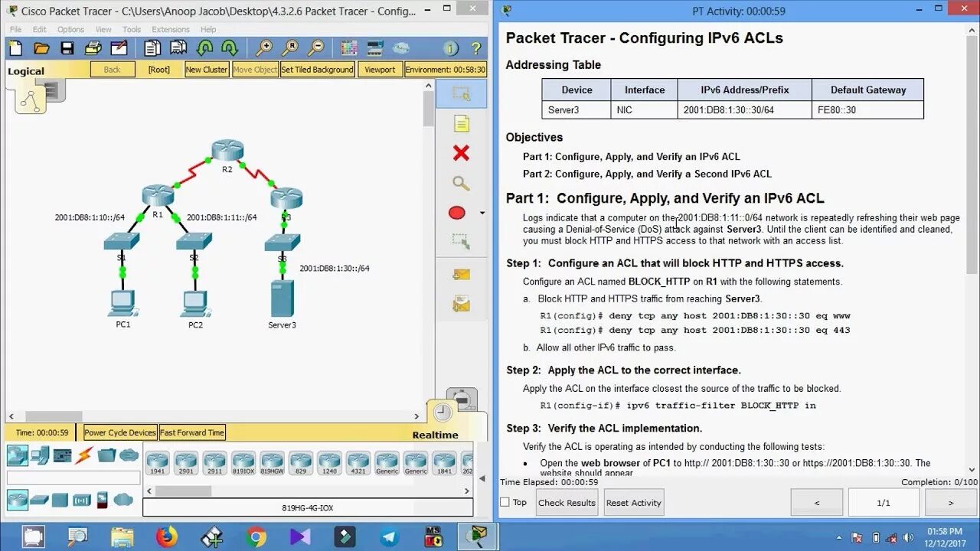Select router R2 in the topology
Viewport: 980px width, 551px height.
pos(227,152)
